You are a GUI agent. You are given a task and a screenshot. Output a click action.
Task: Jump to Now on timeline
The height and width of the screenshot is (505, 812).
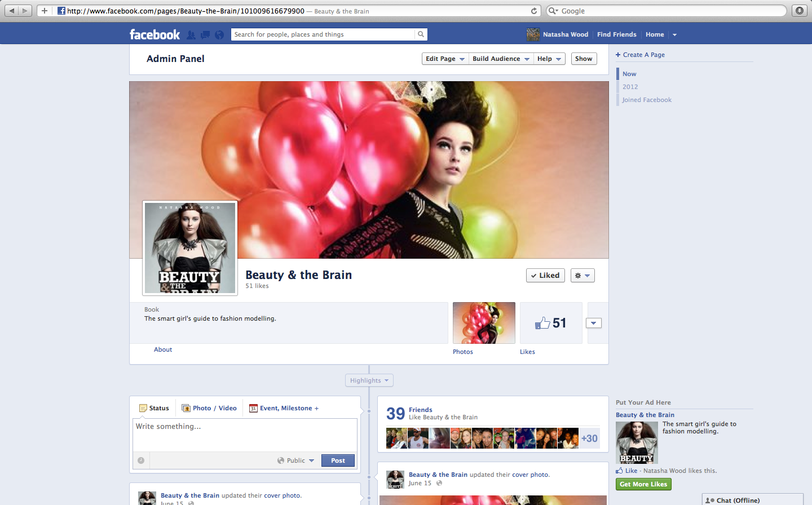coord(629,74)
